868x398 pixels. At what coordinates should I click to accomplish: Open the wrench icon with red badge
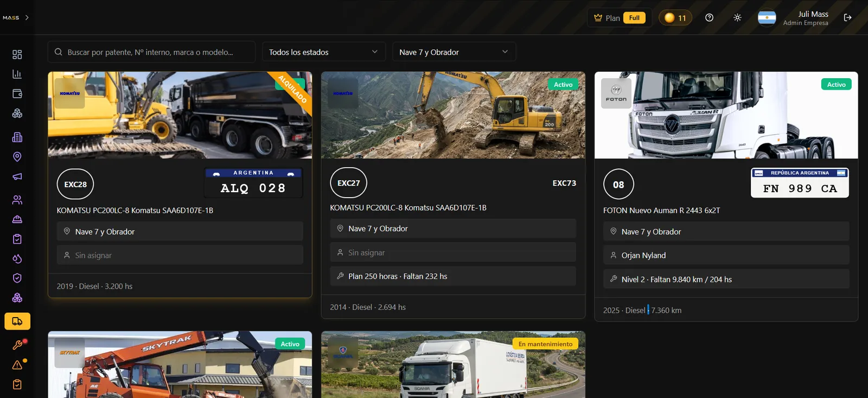point(17,345)
